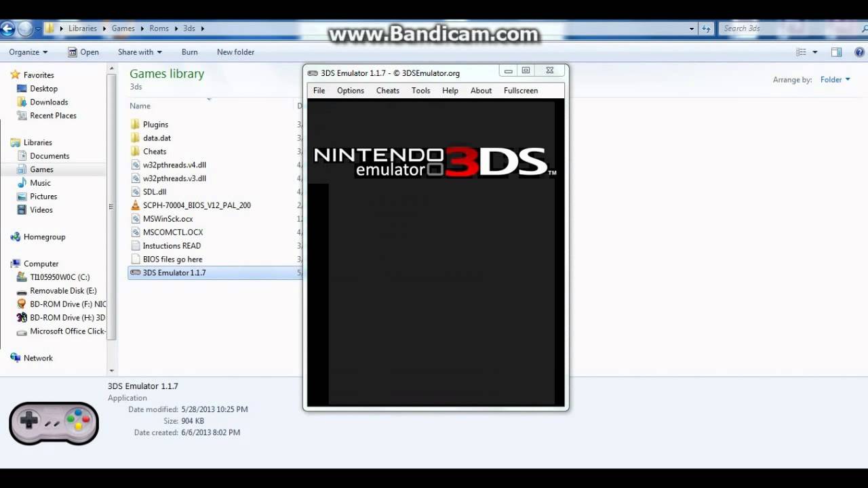868x488 pixels.
Task: Click the Burn toolbar button
Action: (190, 52)
